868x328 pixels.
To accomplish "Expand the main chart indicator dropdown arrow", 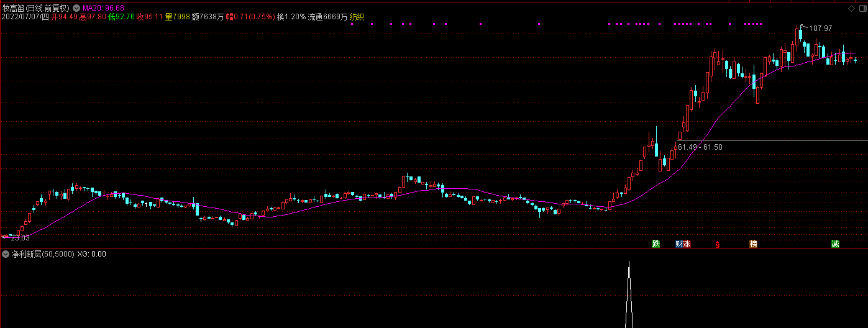I will (76, 8).
